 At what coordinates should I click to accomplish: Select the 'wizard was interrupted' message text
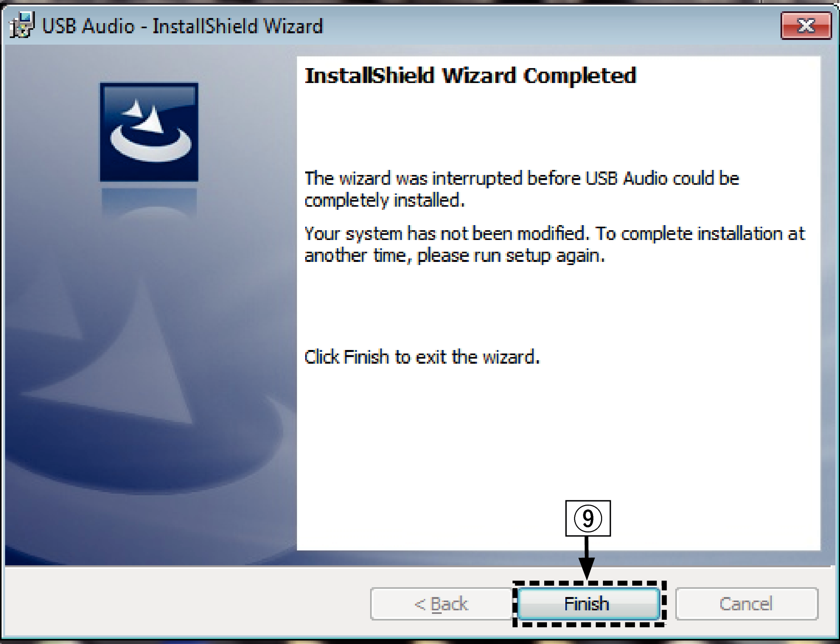(x=522, y=189)
